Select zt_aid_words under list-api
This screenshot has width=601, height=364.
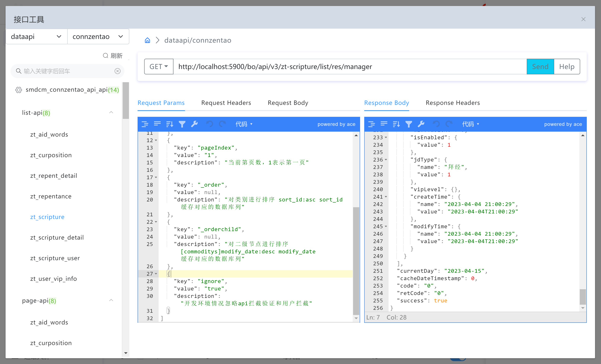[x=49, y=135]
